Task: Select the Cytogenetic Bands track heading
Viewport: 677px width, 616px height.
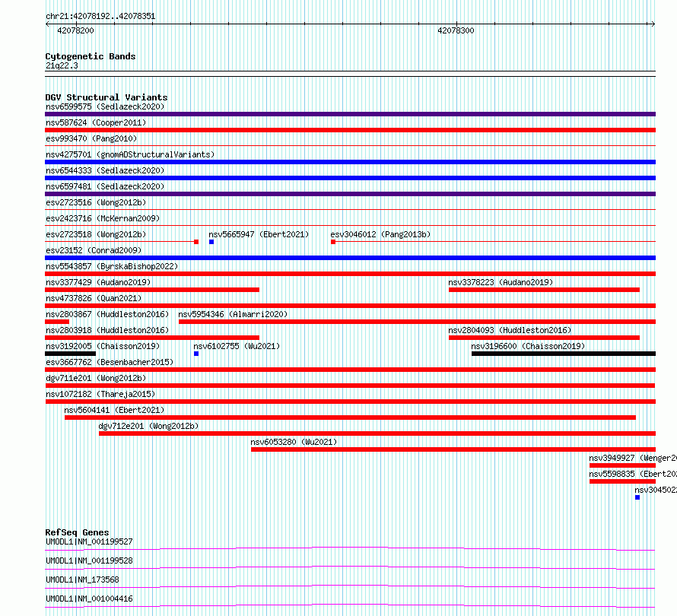Action: tap(91, 56)
